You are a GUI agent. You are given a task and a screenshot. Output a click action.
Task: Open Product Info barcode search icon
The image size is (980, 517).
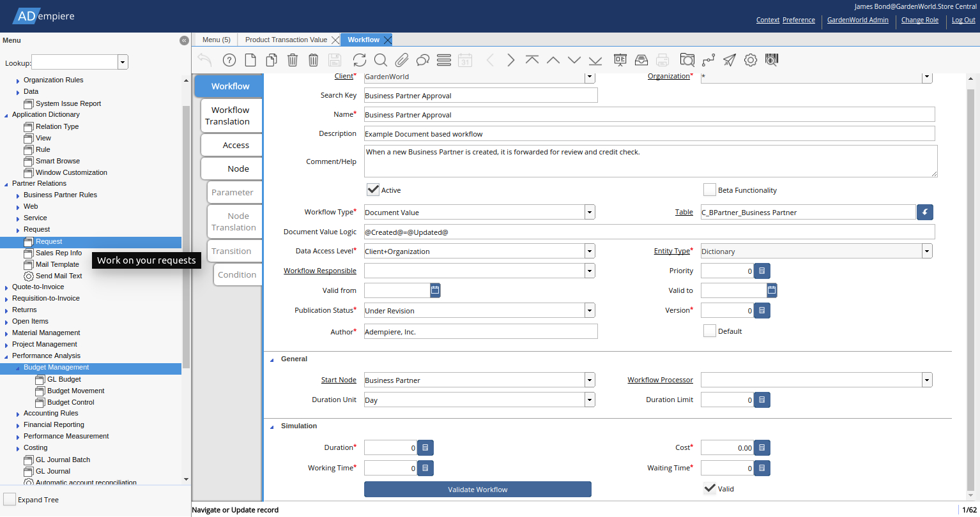click(772, 60)
